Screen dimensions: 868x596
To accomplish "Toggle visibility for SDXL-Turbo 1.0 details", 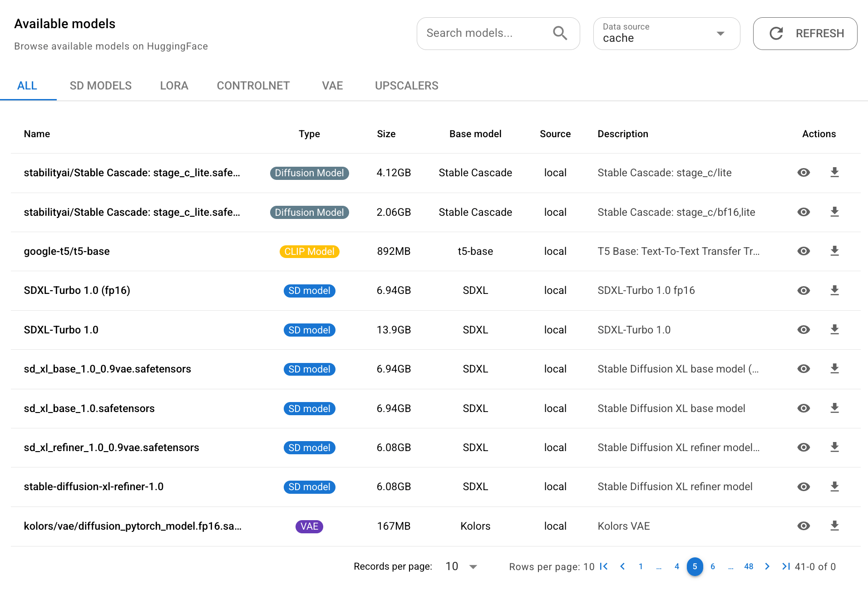I will coord(804,330).
